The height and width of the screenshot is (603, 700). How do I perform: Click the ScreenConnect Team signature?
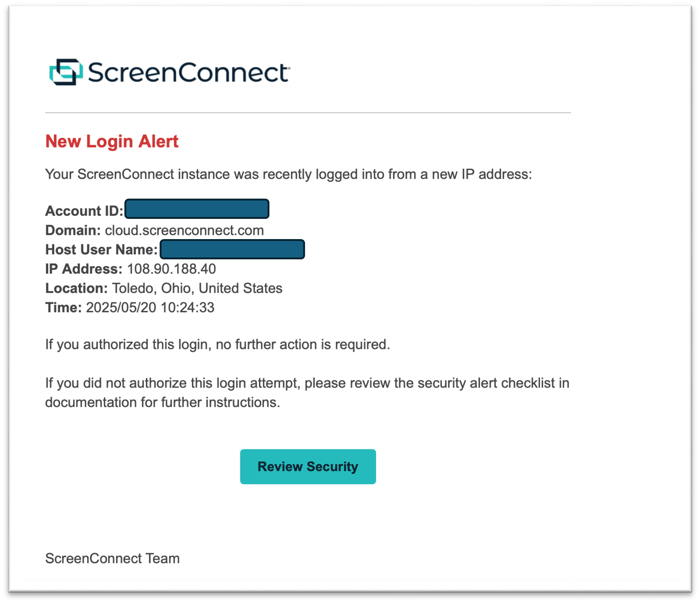[x=112, y=558]
